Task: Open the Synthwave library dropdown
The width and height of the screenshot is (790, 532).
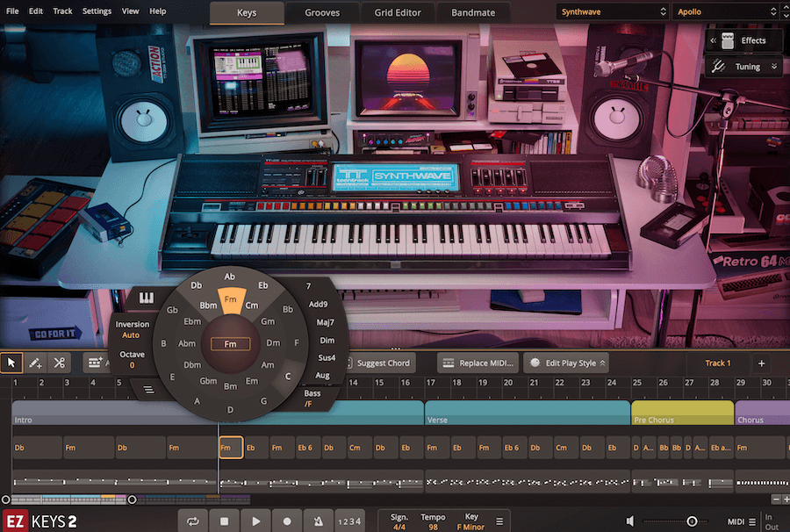Action: 614,11
